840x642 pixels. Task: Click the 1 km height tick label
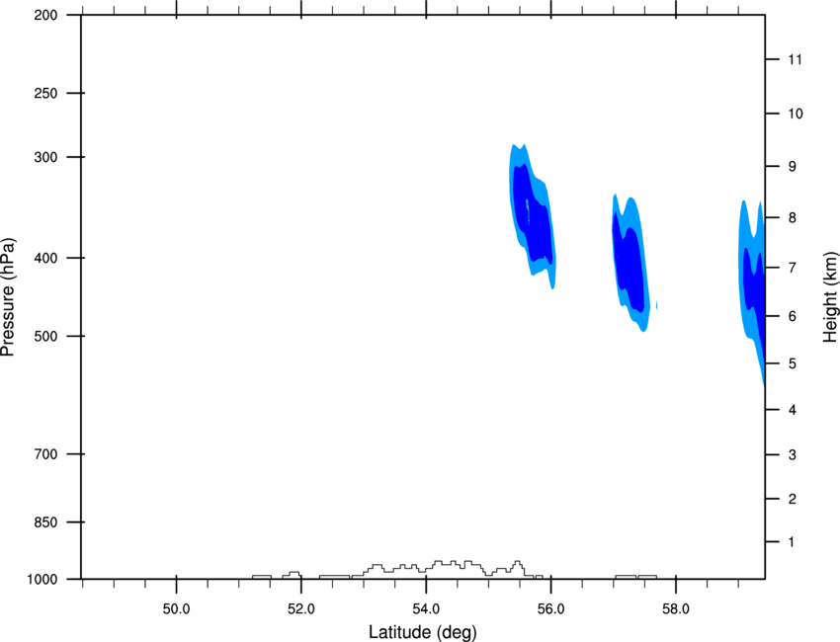coord(792,542)
